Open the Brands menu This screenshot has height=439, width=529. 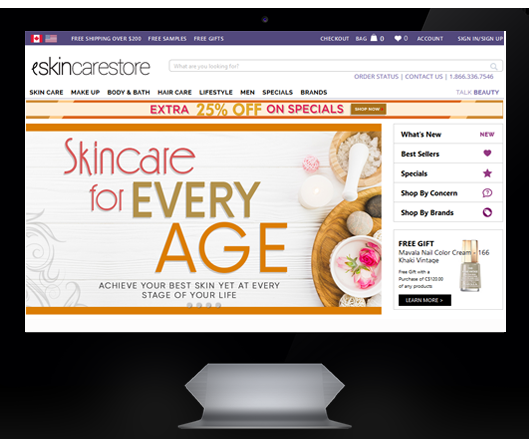[x=314, y=92]
